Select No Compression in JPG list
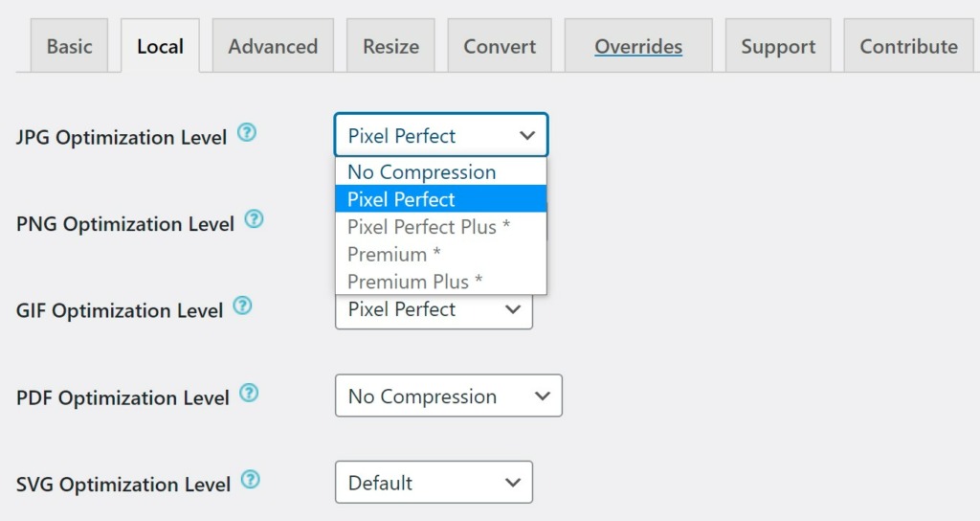The image size is (980, 521). tap(441, 172)
